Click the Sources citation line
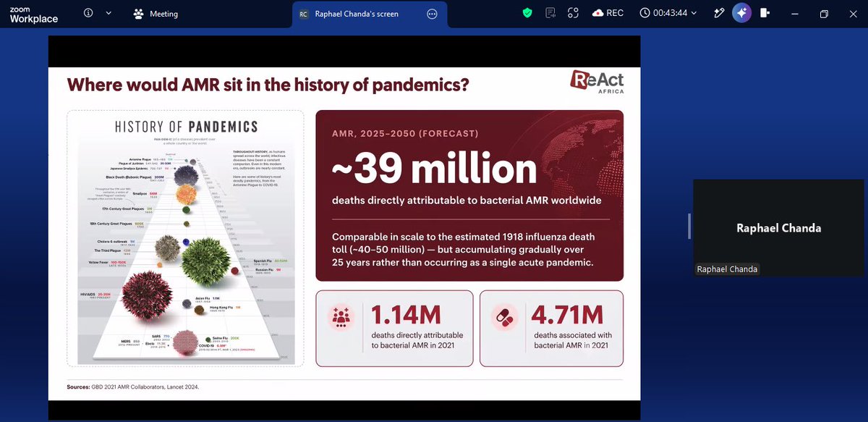Screen dimensions: 868x422 coord(133,387)
